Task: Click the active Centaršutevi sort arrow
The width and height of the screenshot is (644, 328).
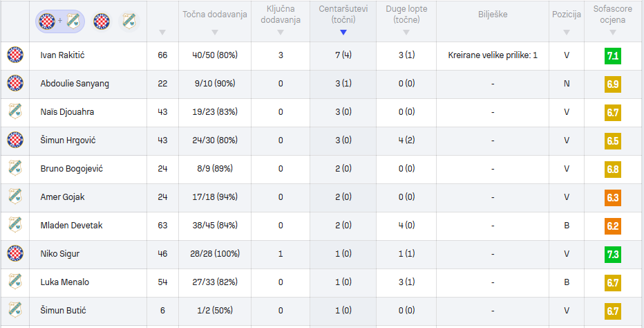Action: [343, 33]
